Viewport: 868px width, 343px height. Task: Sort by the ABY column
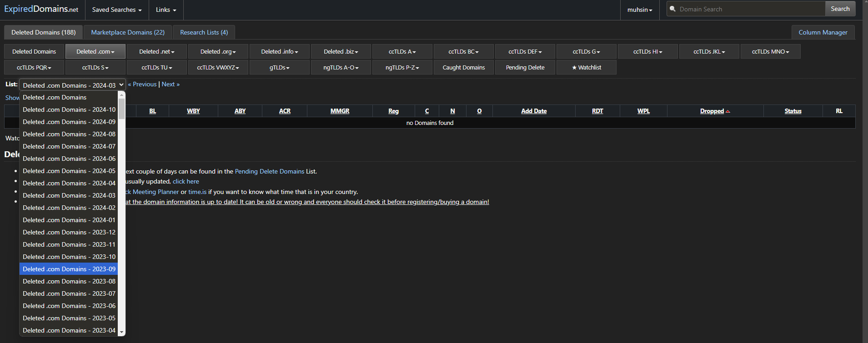pos(240,111)
